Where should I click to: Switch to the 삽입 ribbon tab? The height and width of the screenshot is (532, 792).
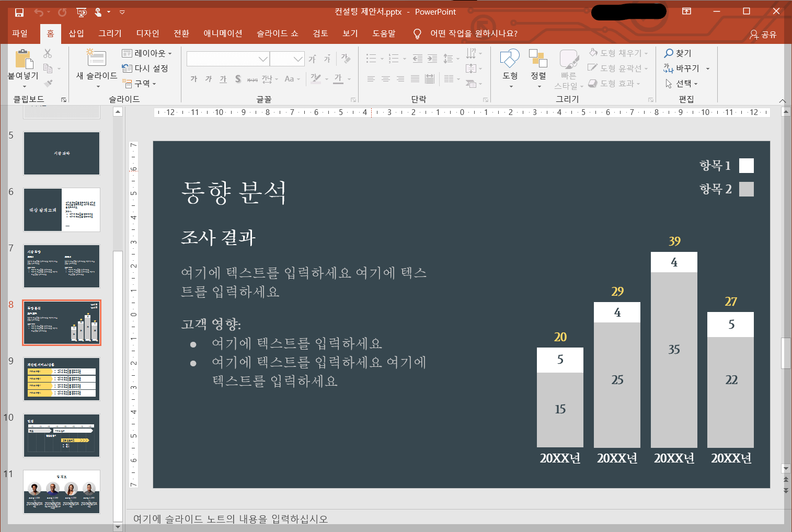76,33
